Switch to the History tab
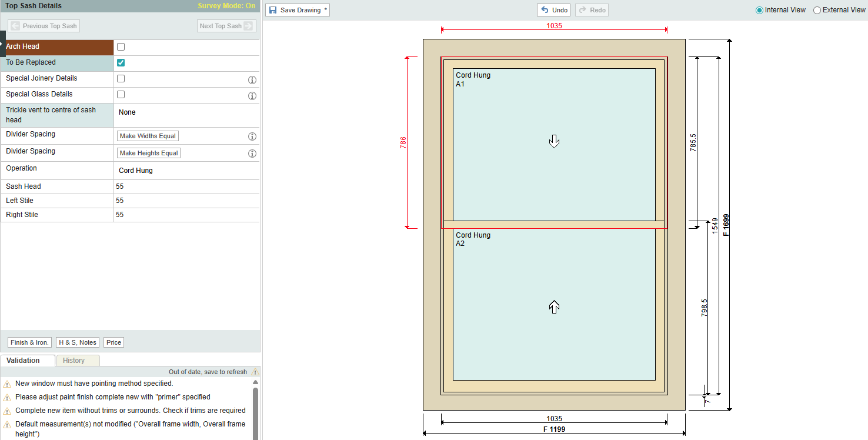This screenshot has width=868, height=440. click(74, 361)
